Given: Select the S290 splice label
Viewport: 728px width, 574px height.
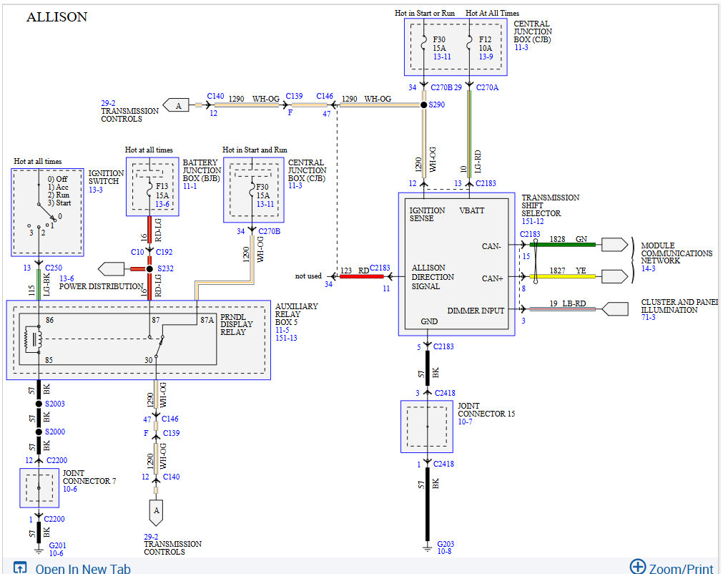Looking at the screenshot, I should click(x=436, y=104).
